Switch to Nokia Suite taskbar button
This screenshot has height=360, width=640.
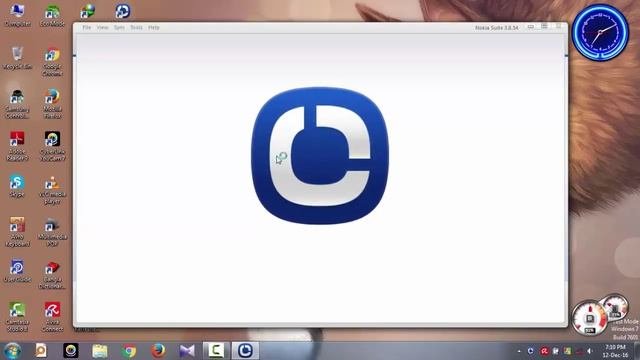[x=245, y=351]
